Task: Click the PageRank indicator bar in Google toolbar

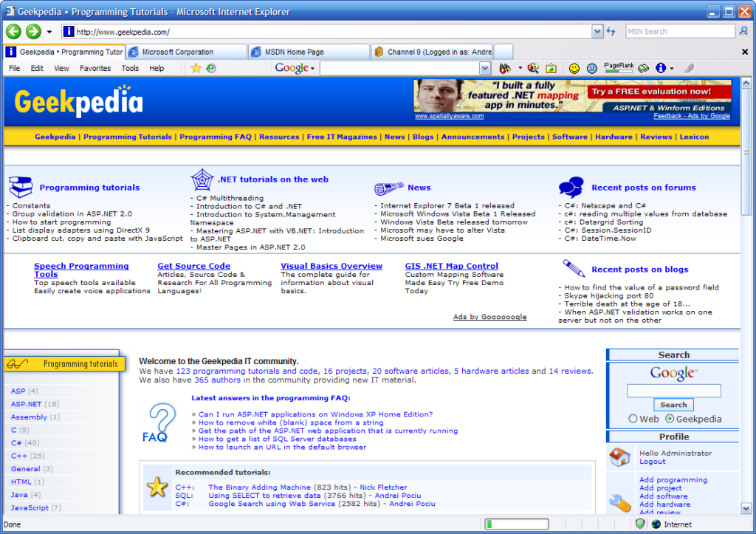Action: (x=619, y=69)
